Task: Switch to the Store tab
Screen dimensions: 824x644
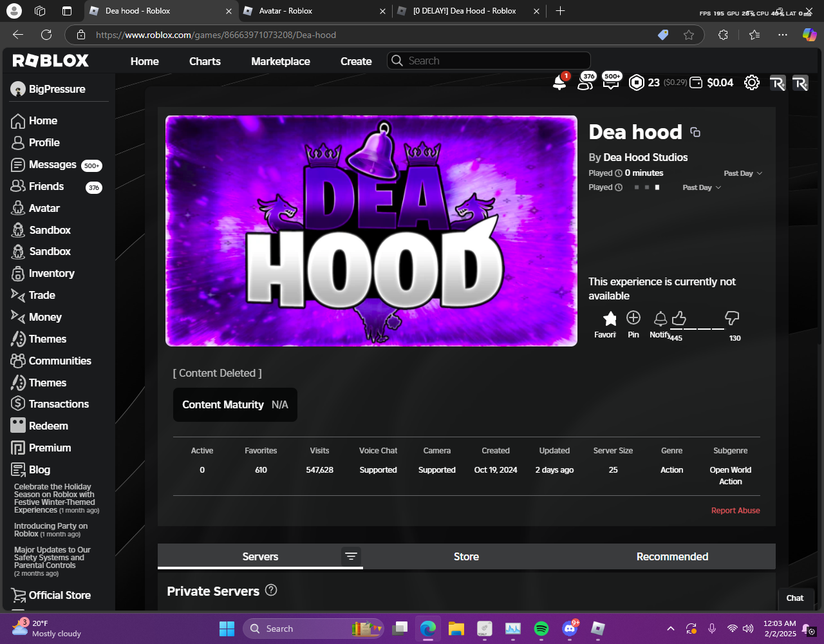Action: pos(466,556)
